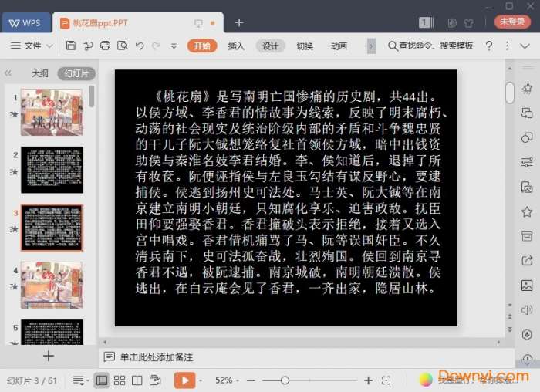Open the more options vertical dots
Image resolution: width=540 pixels, height=392 pixels.
507,46
